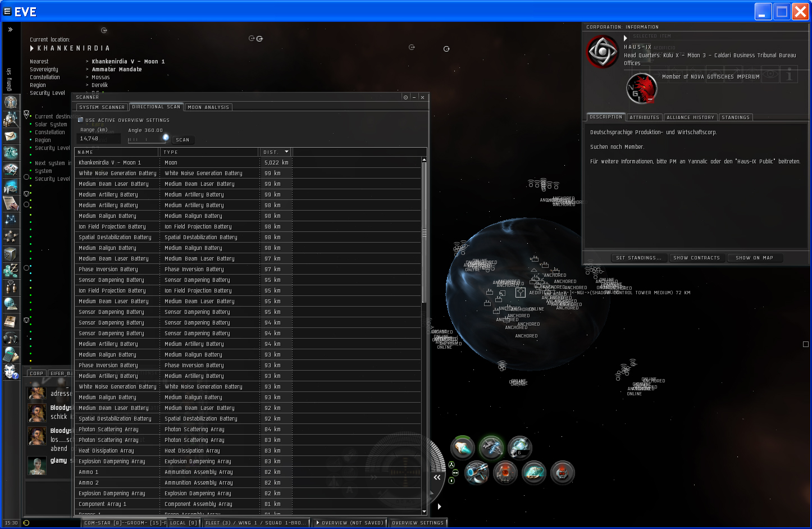Activate the module showing charge count 6
The height and width of the screenshot is (529, 812).
[x=520, y=448]
